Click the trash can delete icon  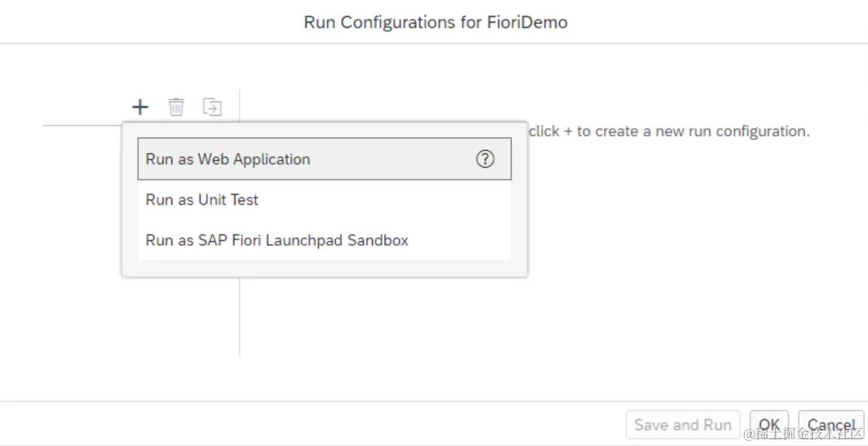point(176,107)
